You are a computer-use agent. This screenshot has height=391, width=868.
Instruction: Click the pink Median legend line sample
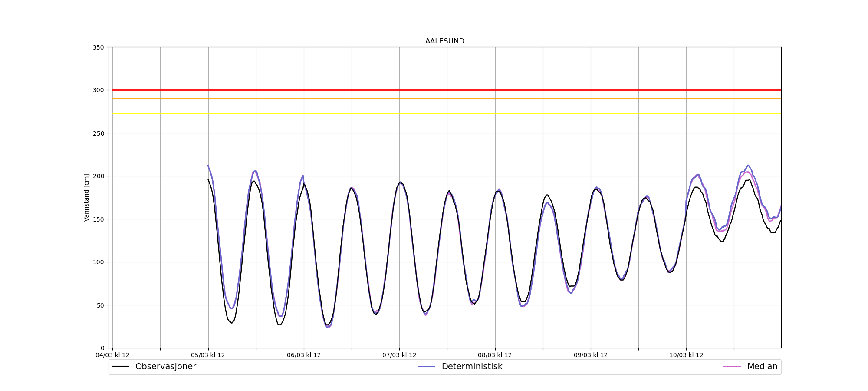tap(732, 367)
